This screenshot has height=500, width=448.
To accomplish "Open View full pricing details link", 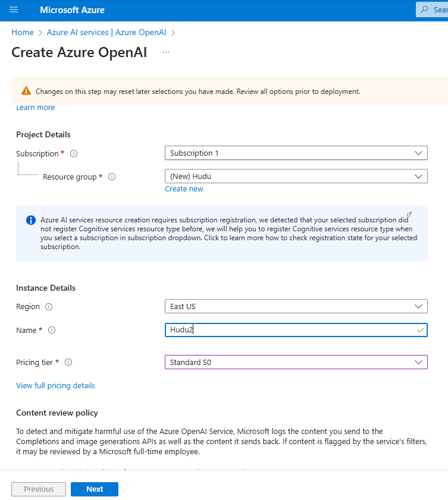I will pyautogui.click(x=55, y=385).
